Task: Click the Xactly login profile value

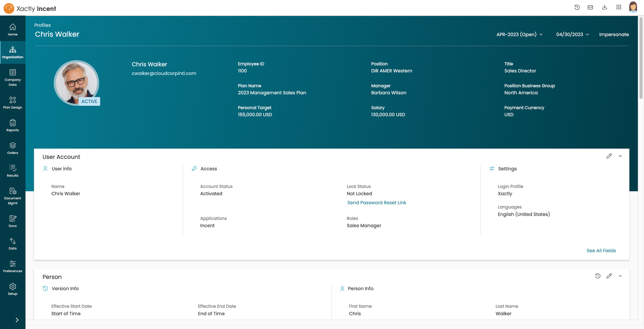Action: tap(505, 194)
